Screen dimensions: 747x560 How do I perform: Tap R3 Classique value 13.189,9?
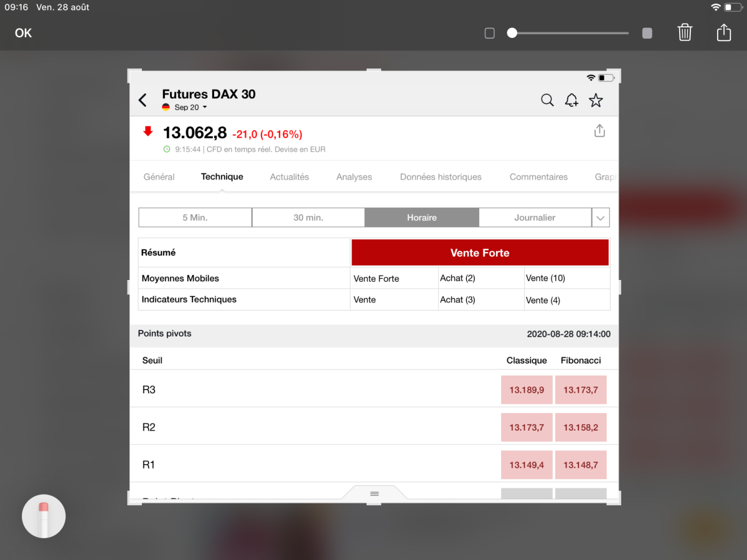click(x=527, y=390)
